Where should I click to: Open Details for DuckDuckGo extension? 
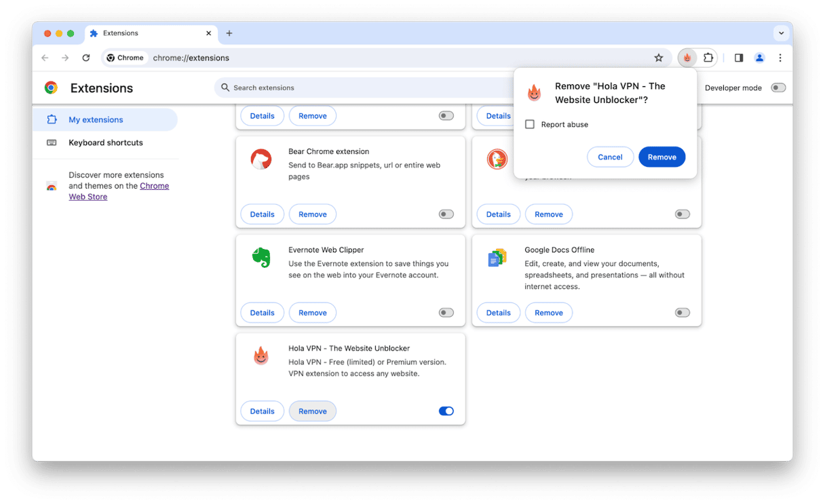[498, 214]
